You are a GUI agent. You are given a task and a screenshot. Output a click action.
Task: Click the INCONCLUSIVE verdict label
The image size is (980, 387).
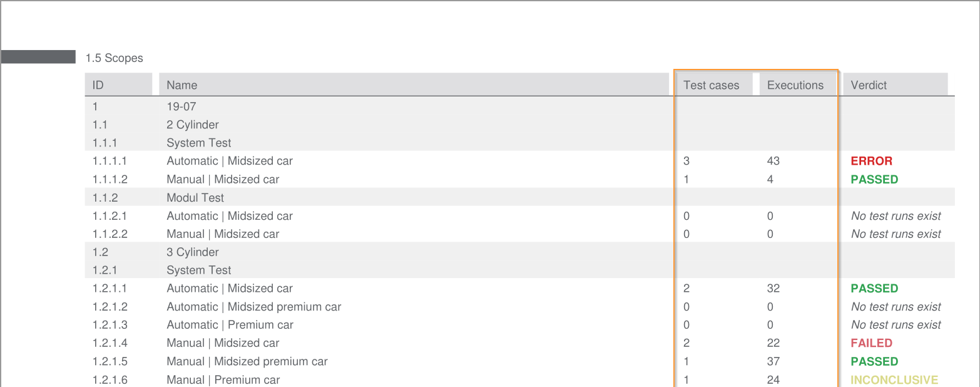point(894,380)
